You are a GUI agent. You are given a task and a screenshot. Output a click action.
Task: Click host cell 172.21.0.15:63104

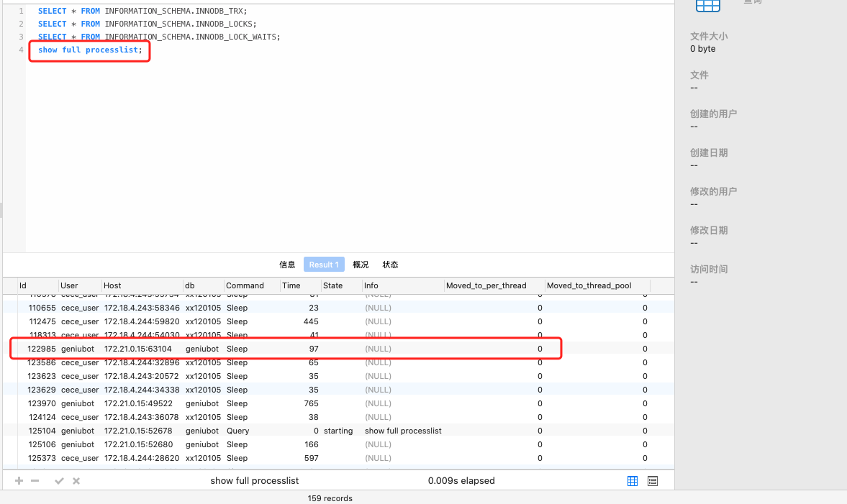pos(137,349)
